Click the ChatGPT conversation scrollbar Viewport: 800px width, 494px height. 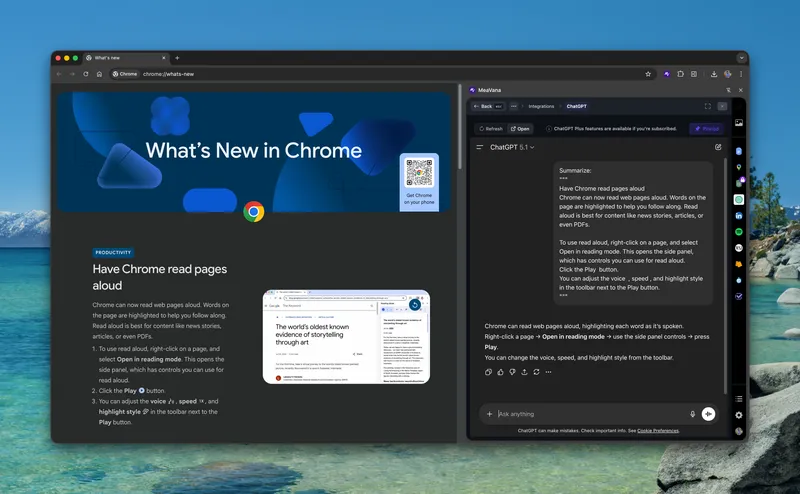click(725, 276)
